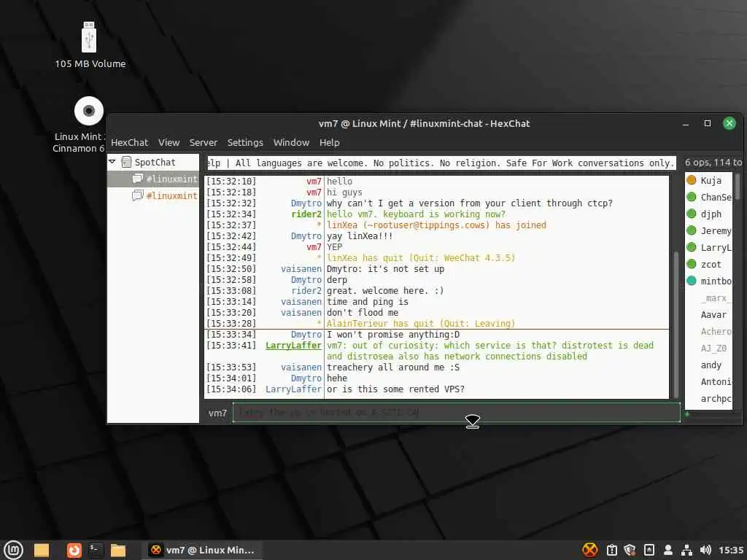Click rider2 nick at 15:32:34

tap(306, 214)
